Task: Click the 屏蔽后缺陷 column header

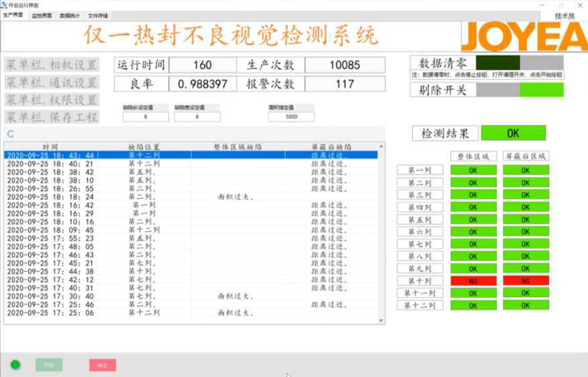Action: [332, 146]
